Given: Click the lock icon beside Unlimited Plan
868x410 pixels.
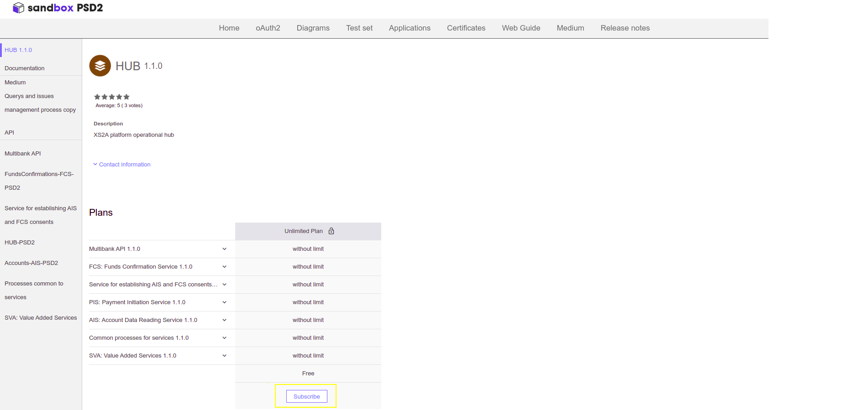Looking at the screenshot, I should (331, 231).
